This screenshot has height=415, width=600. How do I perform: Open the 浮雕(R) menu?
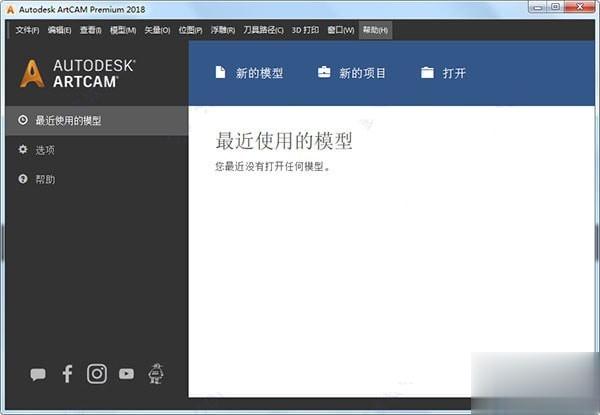click(x=223, y=30)
